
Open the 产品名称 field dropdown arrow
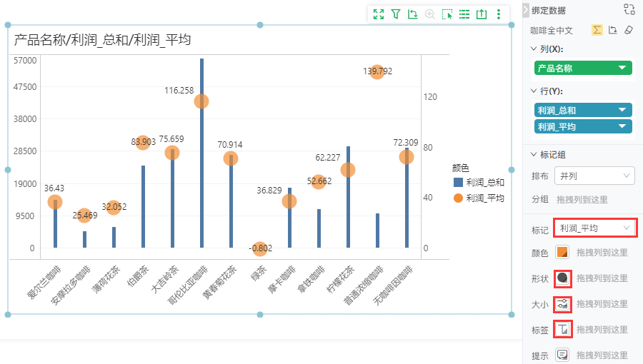pyautogui.click(x=622, y=68)
